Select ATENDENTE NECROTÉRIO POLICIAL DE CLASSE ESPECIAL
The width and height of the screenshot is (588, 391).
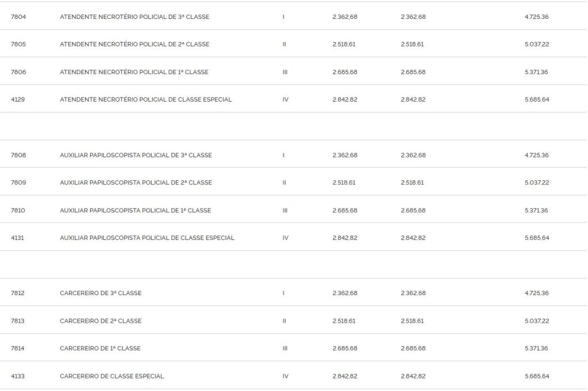point(146,99)
